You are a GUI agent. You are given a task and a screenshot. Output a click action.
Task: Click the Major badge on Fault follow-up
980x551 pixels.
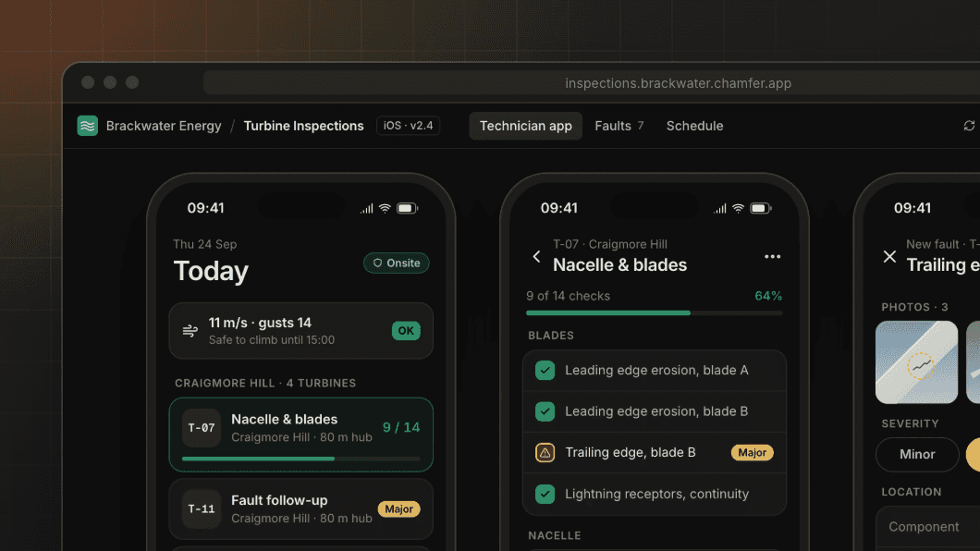pyautogui.click(x=398, y=509)
